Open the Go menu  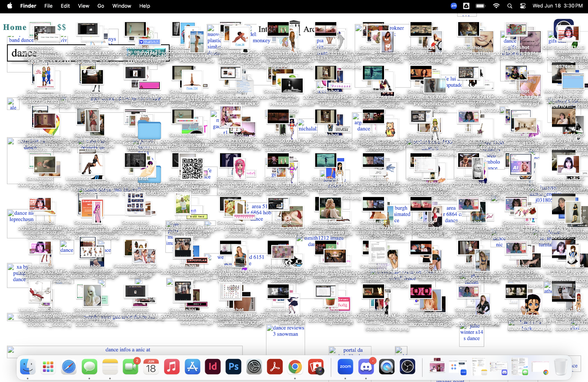point(101,6)
